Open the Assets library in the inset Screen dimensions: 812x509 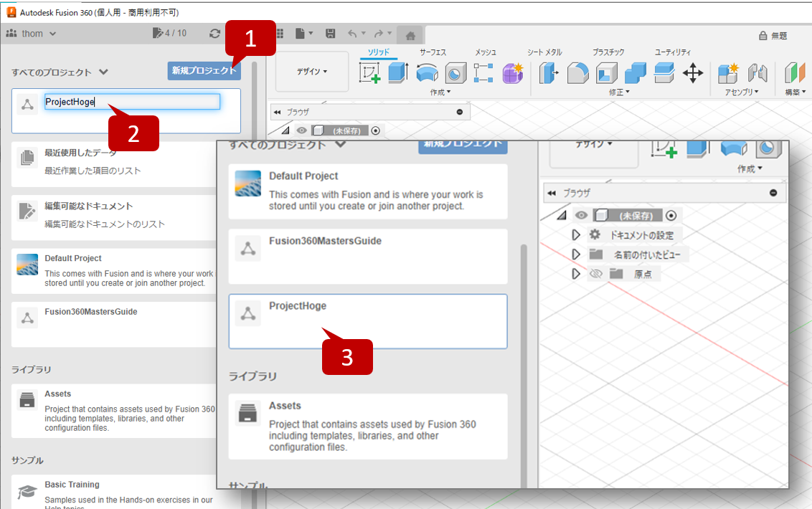coord(368,427)
